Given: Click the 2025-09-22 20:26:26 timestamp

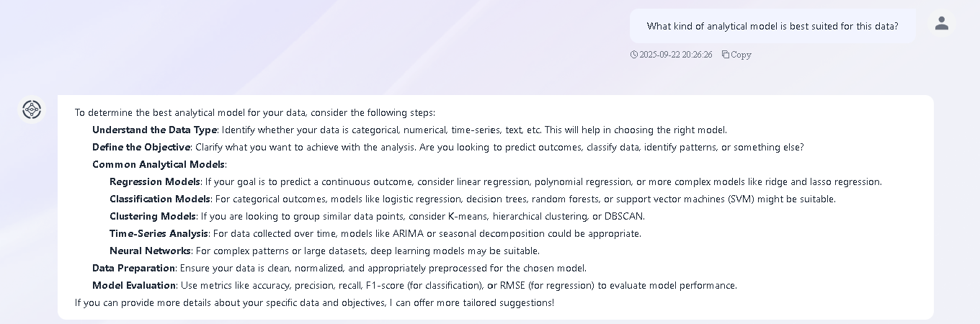Looking at the screenshot, I should [x=676, y=55].
